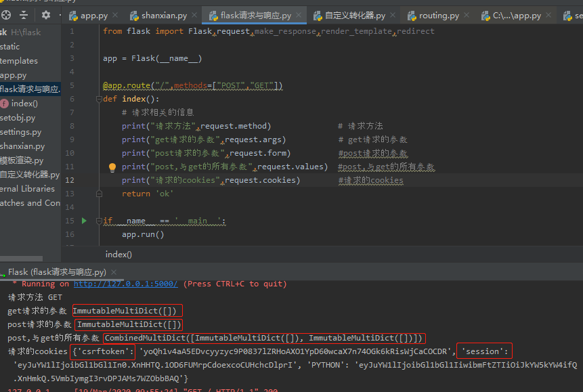Open shanxian.py in the project tree
Image resolution: width=583 pixels, height=392 pixels.
[22, 146]
